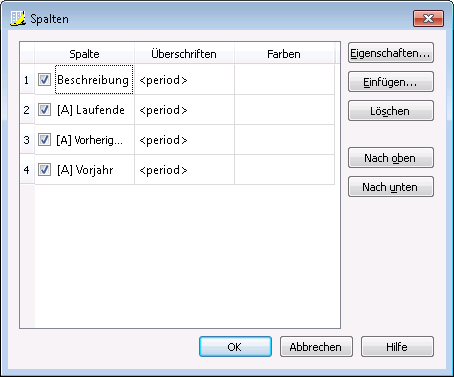The height and width of the screenshot is (377, 454).
Task: Toggle the [A] Vorjahr checkbox
Action: click(44, 170)
